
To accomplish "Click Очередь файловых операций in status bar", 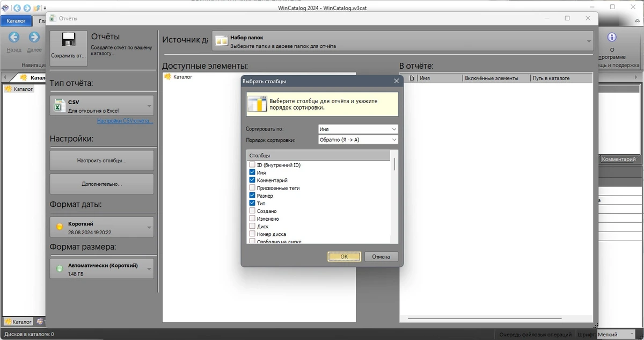I will (535, 334).
